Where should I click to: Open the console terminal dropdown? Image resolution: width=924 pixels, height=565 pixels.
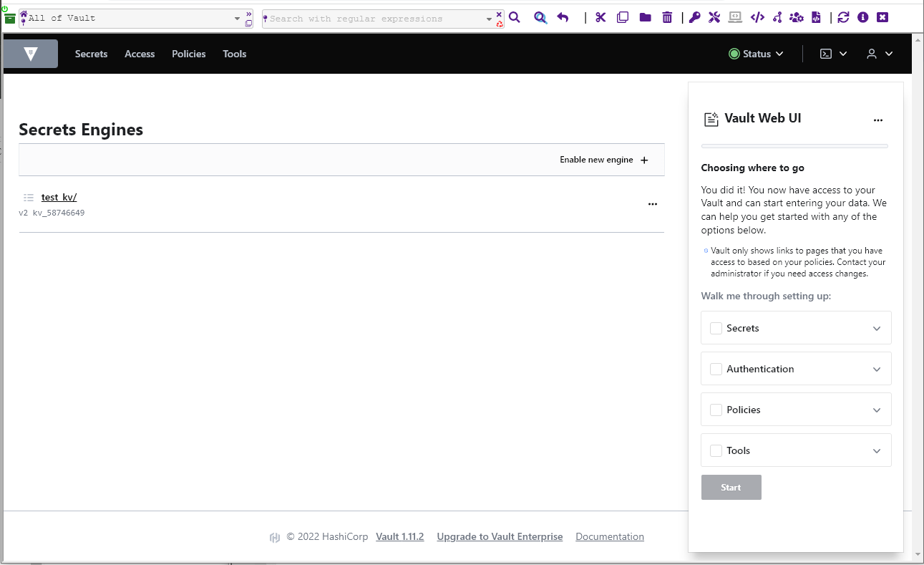click(833, 54)
